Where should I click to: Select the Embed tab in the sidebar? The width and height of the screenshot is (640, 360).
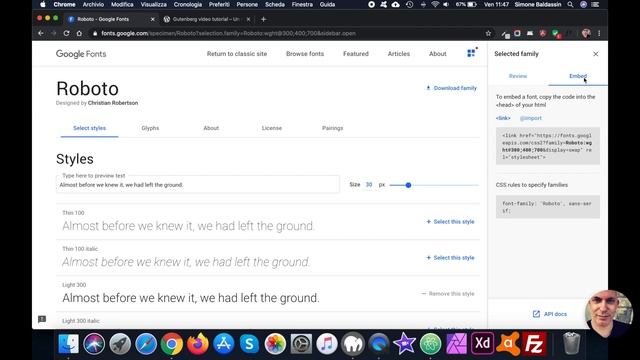[578, 76]
